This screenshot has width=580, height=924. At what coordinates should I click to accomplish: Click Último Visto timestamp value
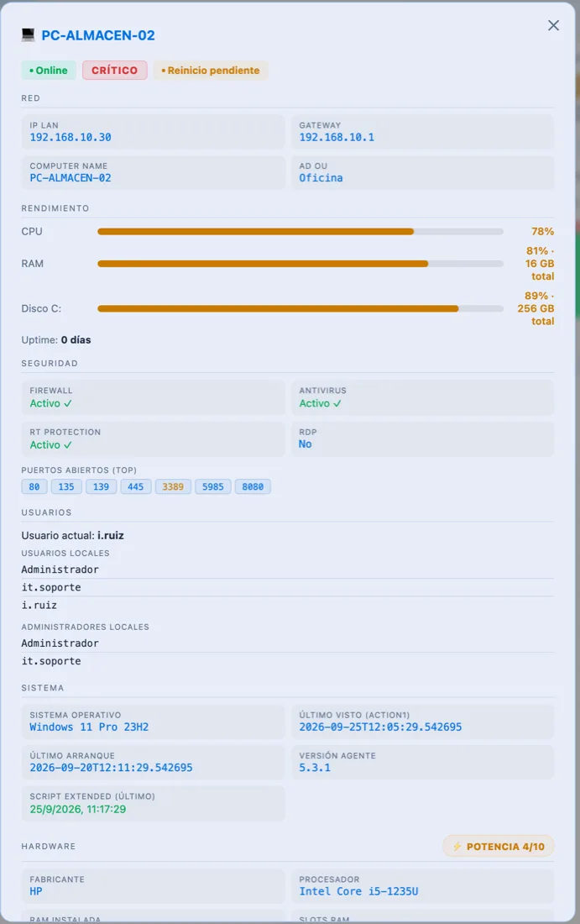tap(380, 727)
